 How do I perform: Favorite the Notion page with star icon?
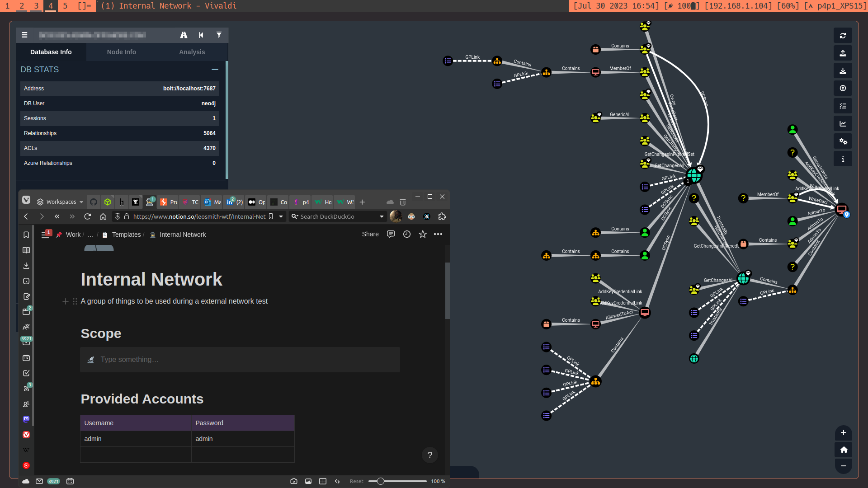click(422, 234)
